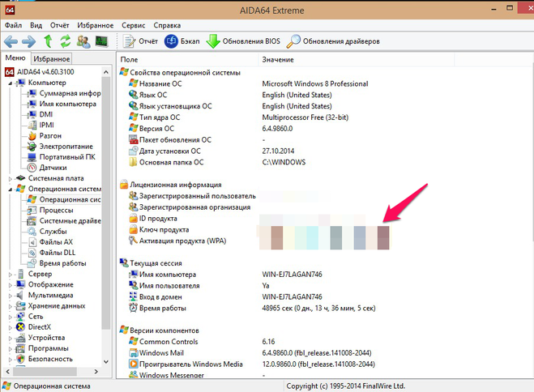The height and width of the screenshot is (392, 534).
Task: Expand the Хранение данных tree node
Action: click(11, 306)
